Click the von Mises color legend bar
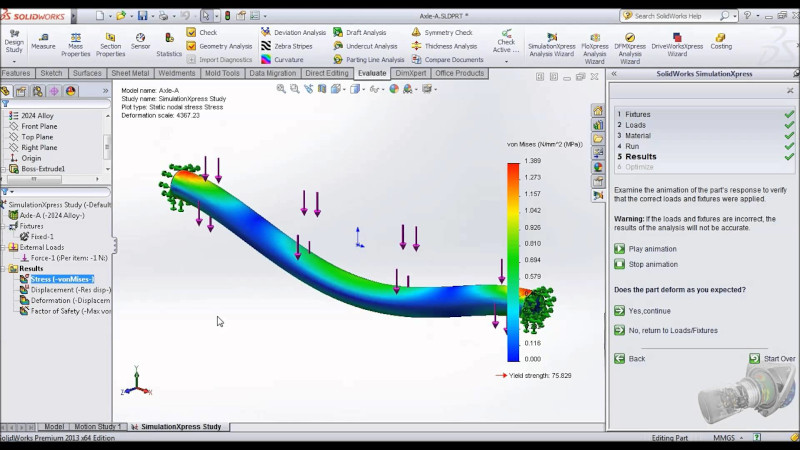 pyautogui.click(x=513, y=260)
